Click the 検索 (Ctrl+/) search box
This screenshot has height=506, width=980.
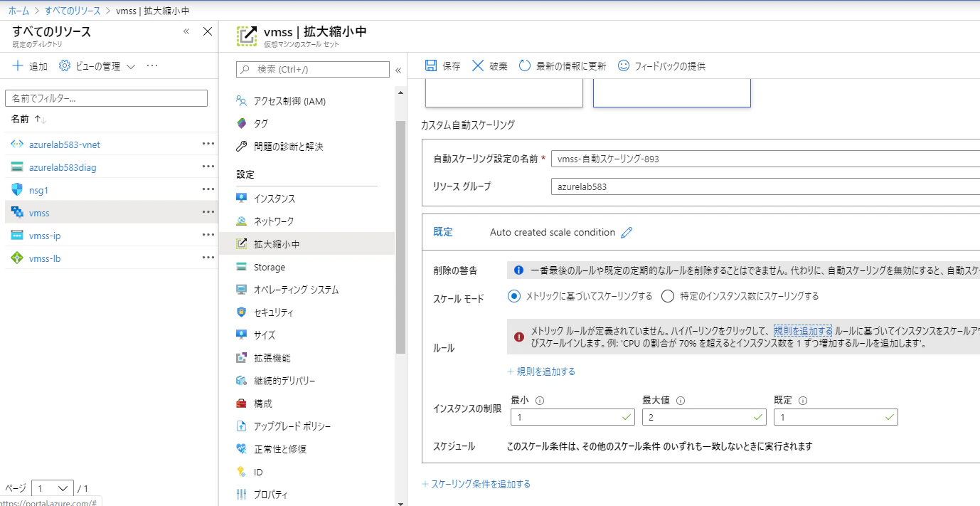tap(313, 69)
